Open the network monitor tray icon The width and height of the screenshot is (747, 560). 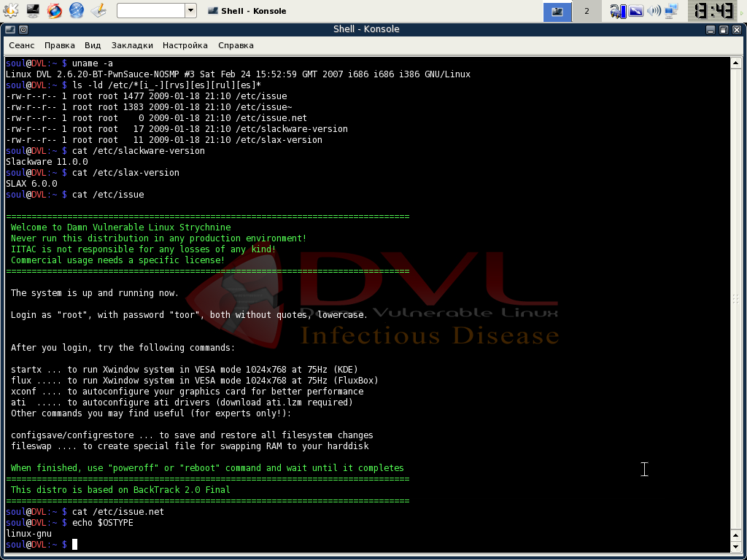[x=671, y=10]
